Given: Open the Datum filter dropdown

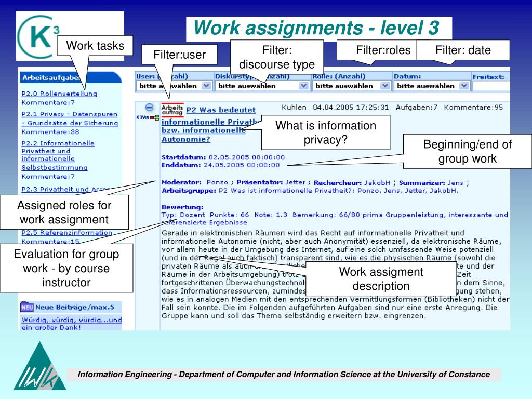Looking at the screenshot, I should coord(432,86).
